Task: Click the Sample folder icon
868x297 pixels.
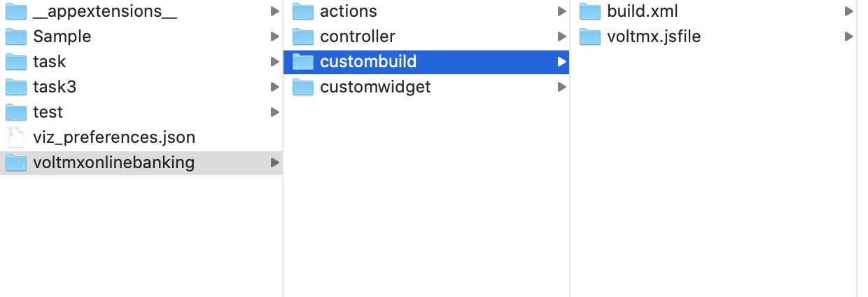Action: 15,36
